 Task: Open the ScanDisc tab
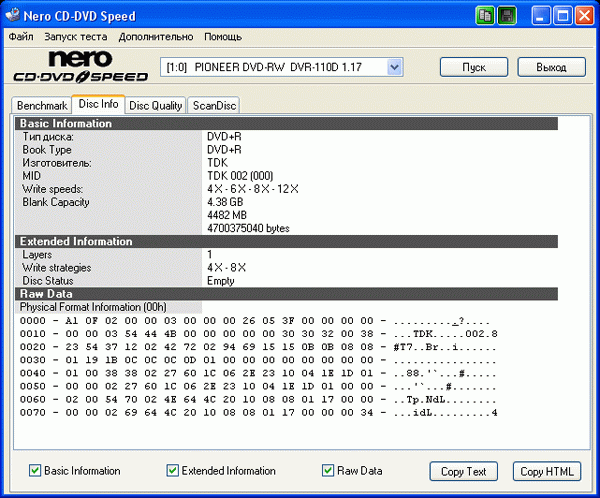coord(214,105)
